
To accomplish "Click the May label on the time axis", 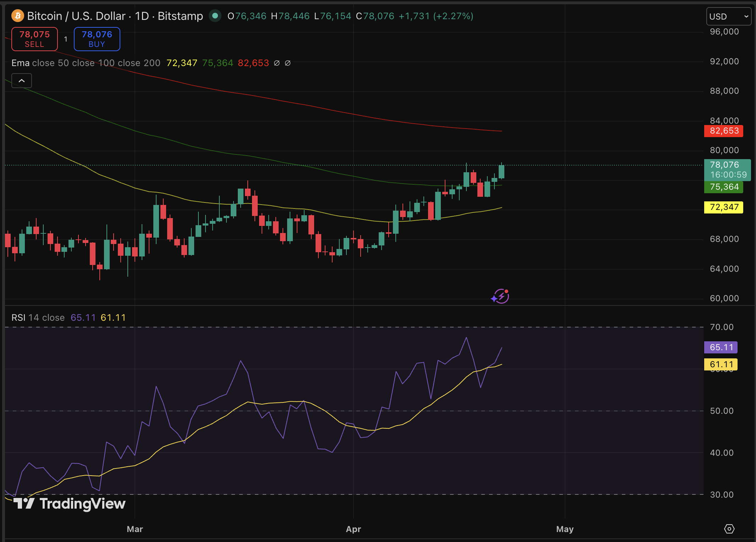I will [x=565, y=529].
